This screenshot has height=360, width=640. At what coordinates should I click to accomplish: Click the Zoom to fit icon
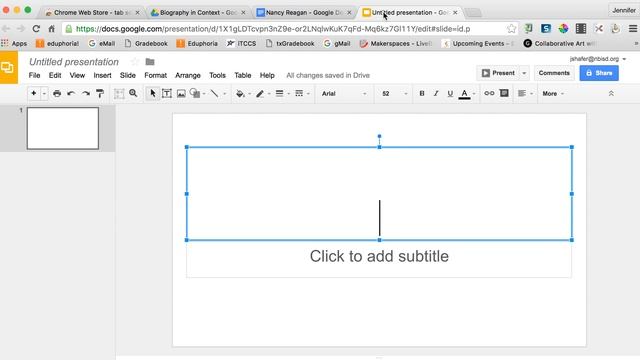[x=119, y=93]
